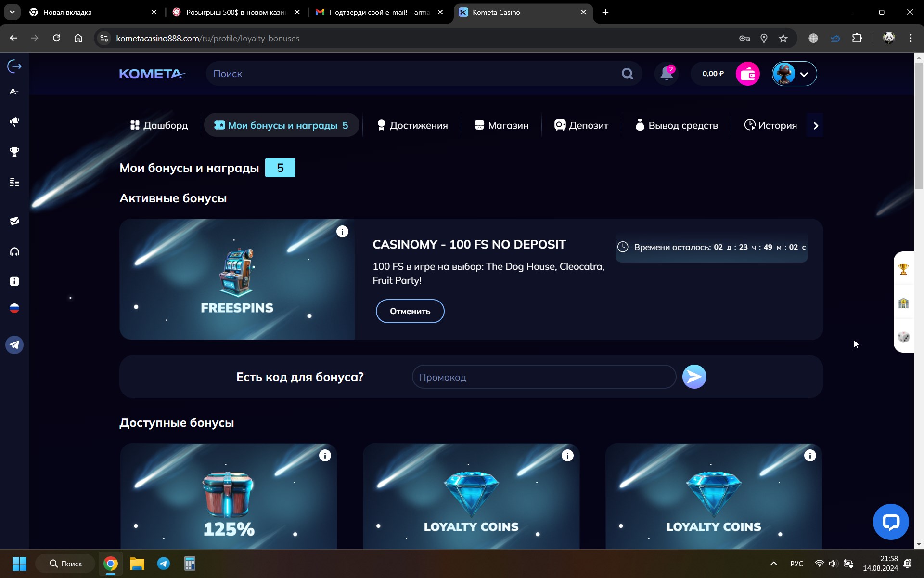
Task: Click the KOMETA logo link
Action: point(152,74)
